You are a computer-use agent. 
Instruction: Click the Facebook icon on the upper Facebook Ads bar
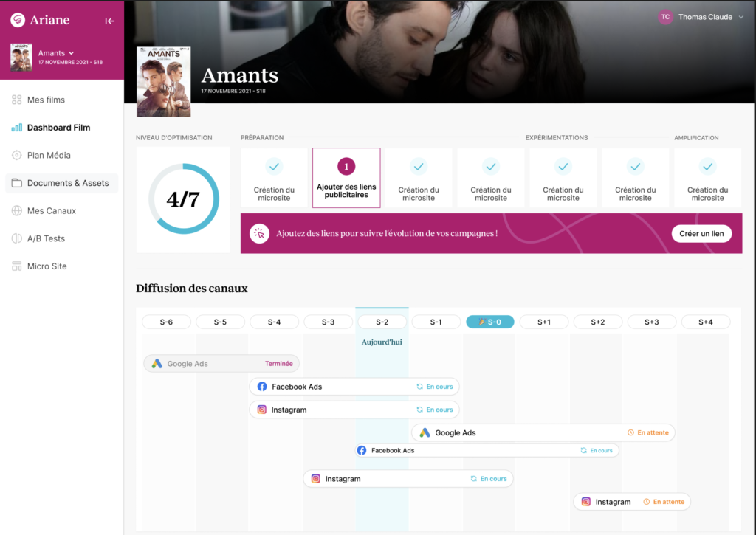[262, 387]
